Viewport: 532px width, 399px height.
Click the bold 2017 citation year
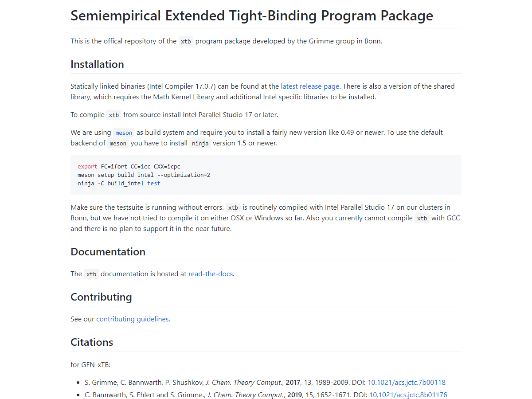[293, 383]
